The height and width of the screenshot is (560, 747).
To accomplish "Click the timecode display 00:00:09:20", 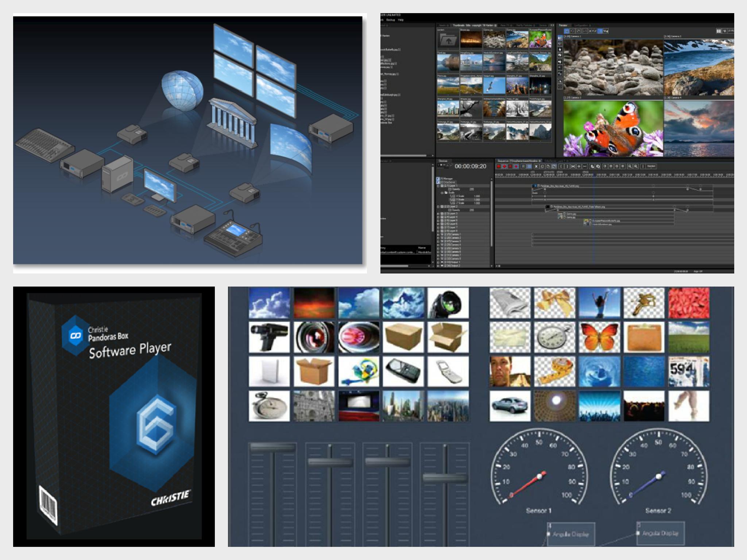I will pyautogui.click(x=470, y=166).
